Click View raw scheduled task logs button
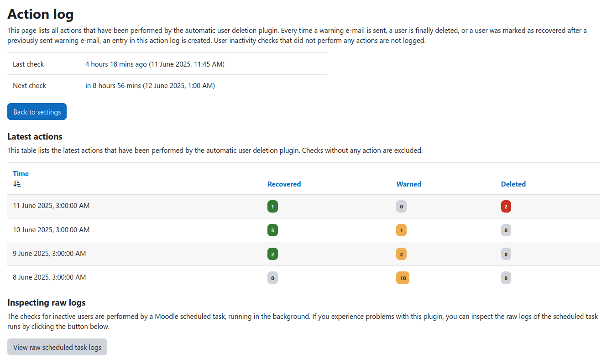612x364 pixels. click(57, 347)
